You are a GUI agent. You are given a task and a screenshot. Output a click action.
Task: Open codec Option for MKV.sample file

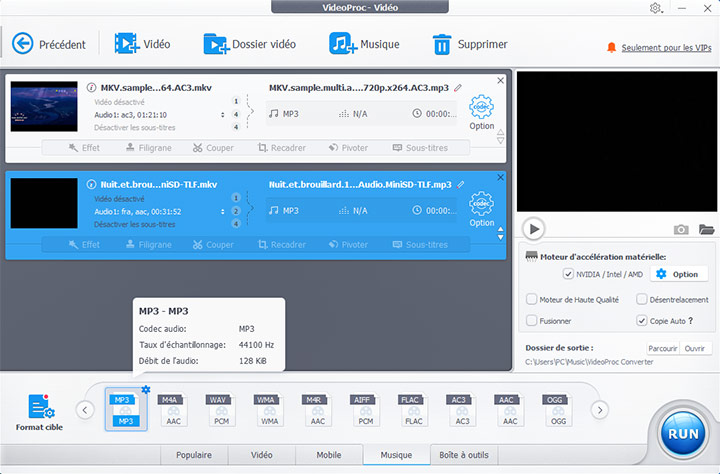(481, 113)
